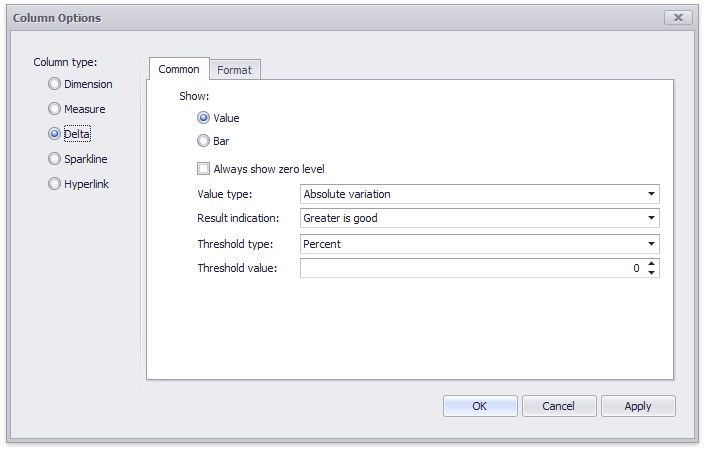Viewport: 705px width, 451px height.
Task: Click the Apply button
Action: 637,406
